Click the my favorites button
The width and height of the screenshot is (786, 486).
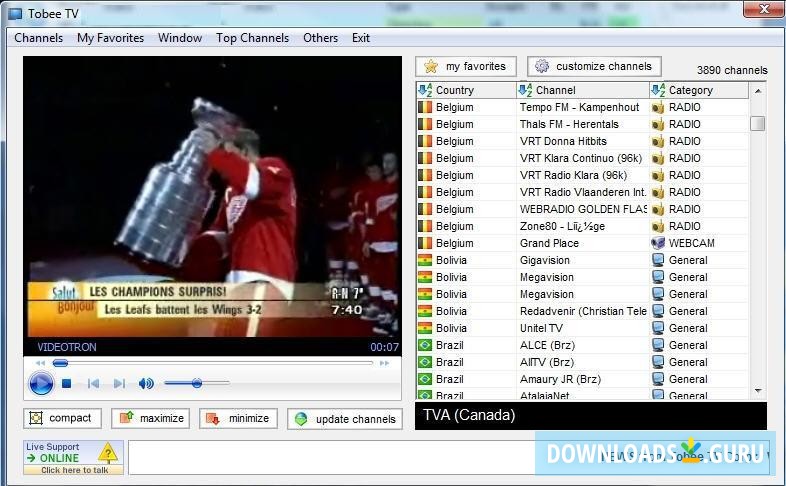466,66
